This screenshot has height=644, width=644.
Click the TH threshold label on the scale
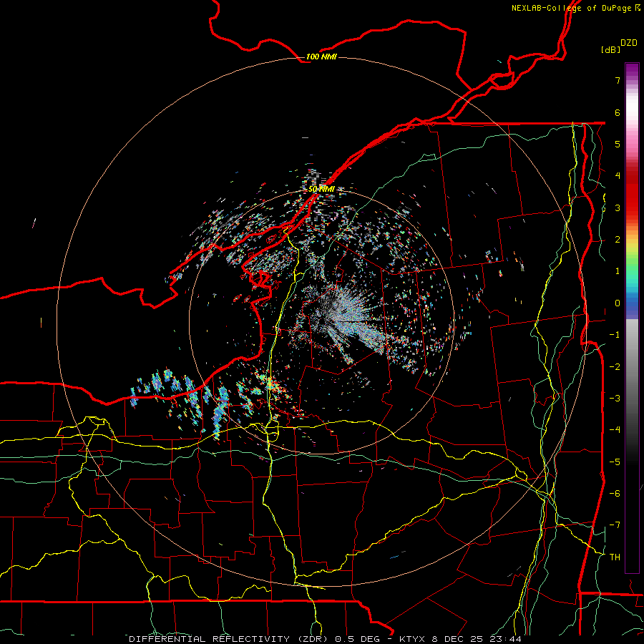615,557
